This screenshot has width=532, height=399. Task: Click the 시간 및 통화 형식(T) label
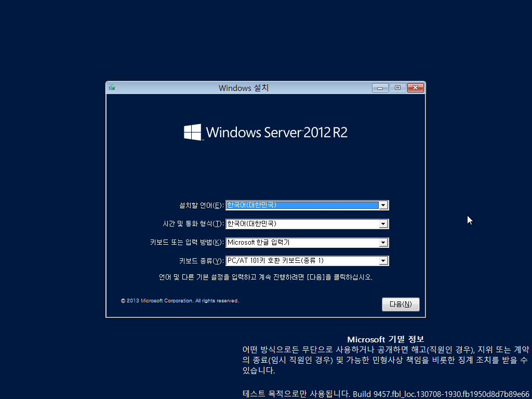click(193, 224)
